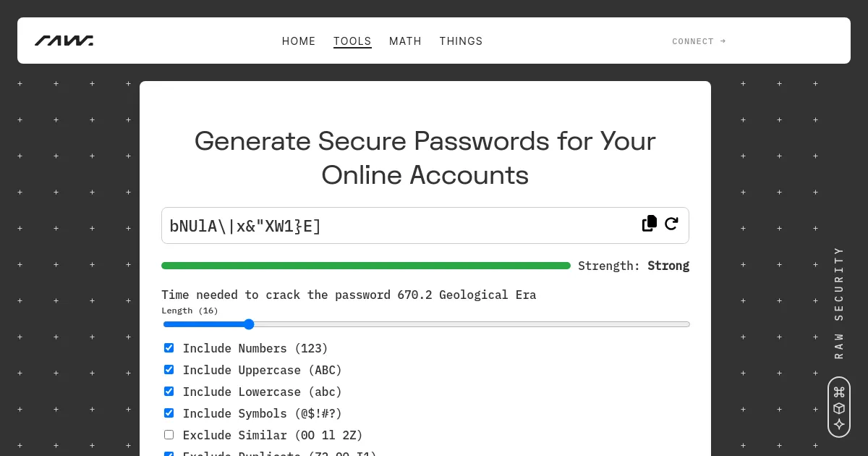Switch to the MATH section
868x456 pixels.
[x=405, y=41]
